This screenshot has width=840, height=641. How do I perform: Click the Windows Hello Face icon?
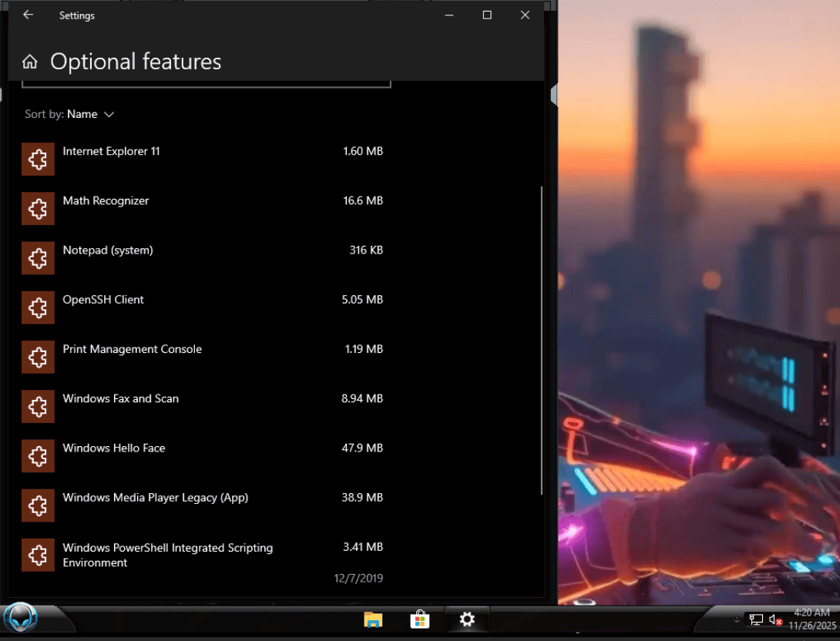point(38,455)
